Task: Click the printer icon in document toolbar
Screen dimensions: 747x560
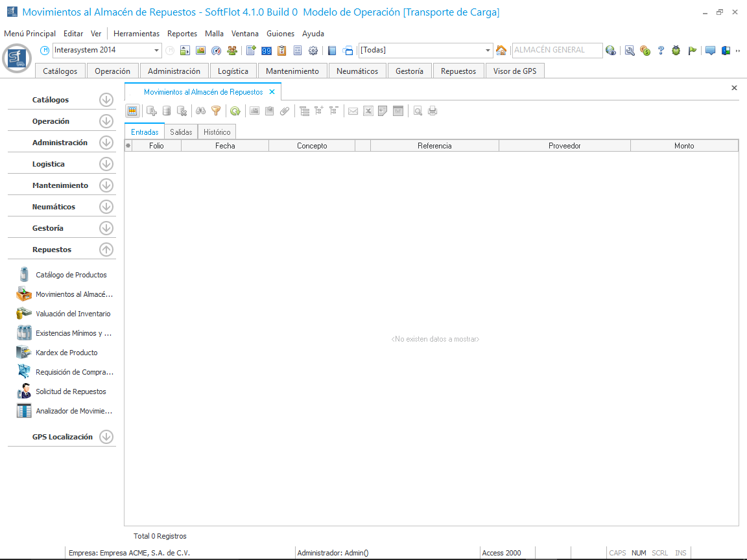Action: point(433,111)
